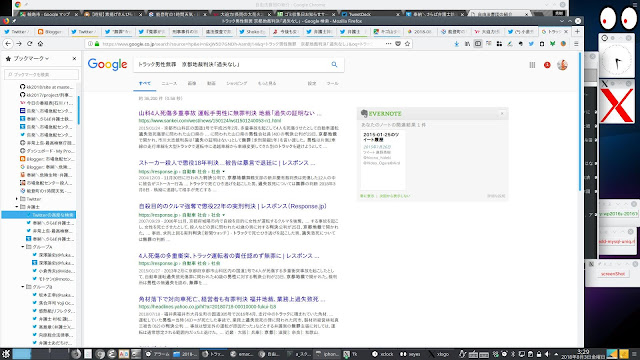
Task: Toggle the sidebar view toolbar button
Action: [478, 44]
